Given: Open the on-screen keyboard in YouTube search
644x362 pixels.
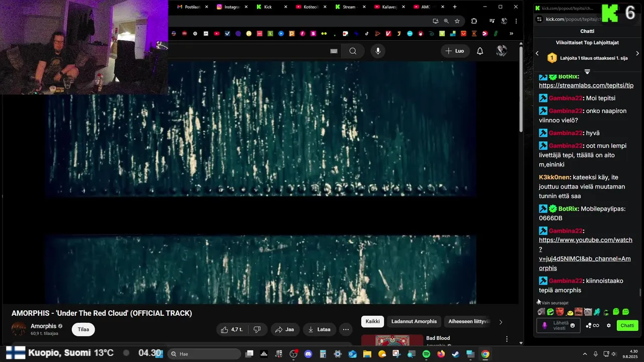Looking at the screenshot, I should (334, 51).
